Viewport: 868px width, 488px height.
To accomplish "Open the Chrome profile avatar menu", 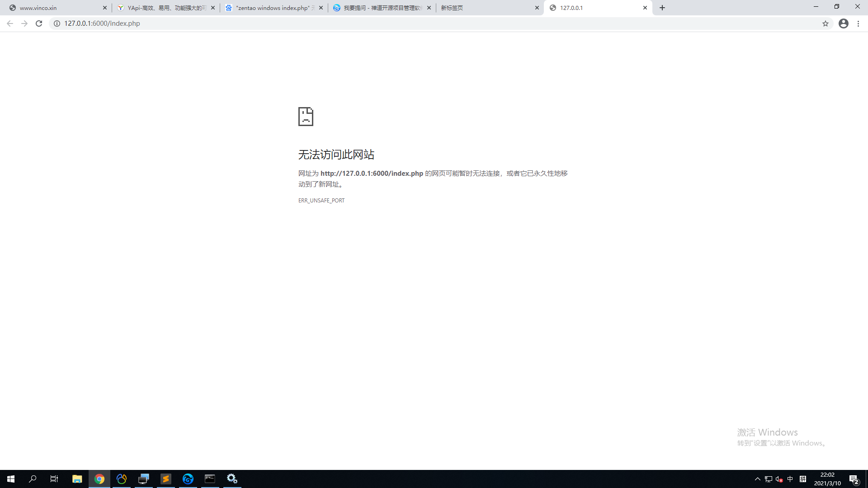I will pos(844,23).
